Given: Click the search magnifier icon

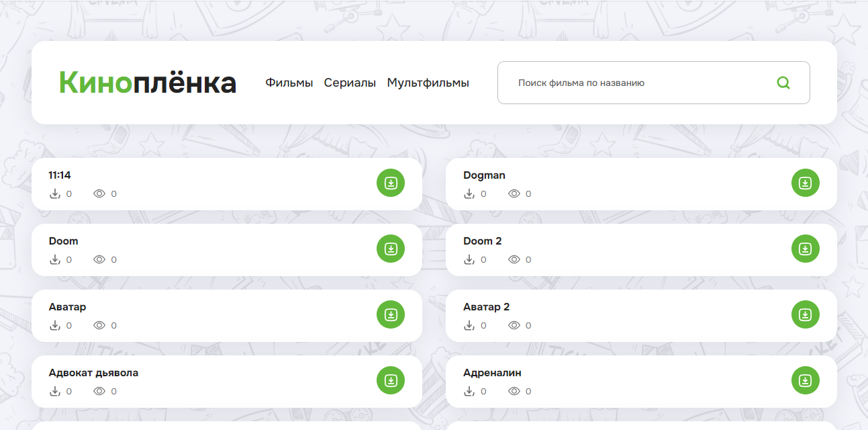Looking at the screenshot, I should coord(783,83).
